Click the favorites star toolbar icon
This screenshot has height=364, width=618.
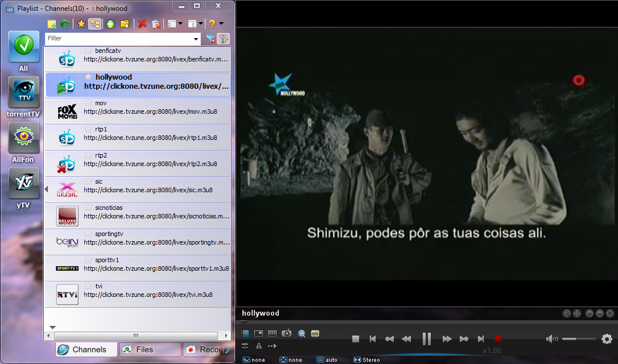coord(81,24)
